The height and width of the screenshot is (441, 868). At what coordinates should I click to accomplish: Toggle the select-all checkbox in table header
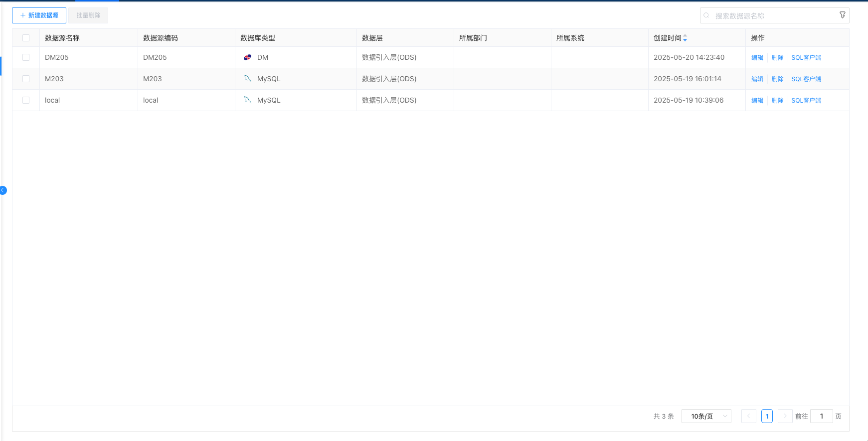pyautogui.click(x=26, y=38)
